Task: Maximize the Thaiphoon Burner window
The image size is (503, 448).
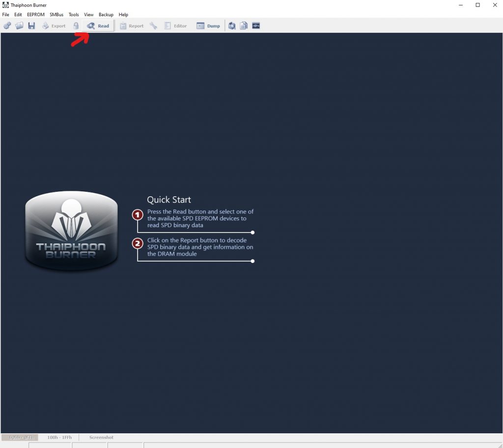Action: pyautogui.click(x=477, y=5)
